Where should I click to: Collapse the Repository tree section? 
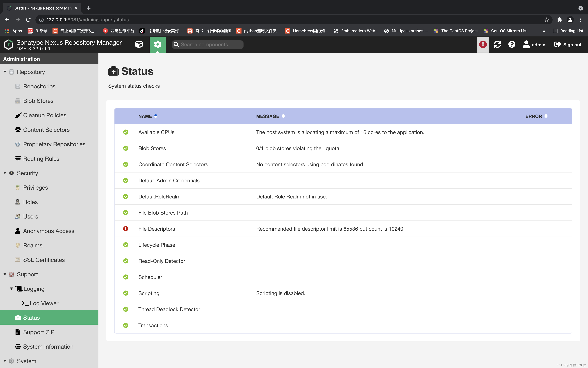5,72
